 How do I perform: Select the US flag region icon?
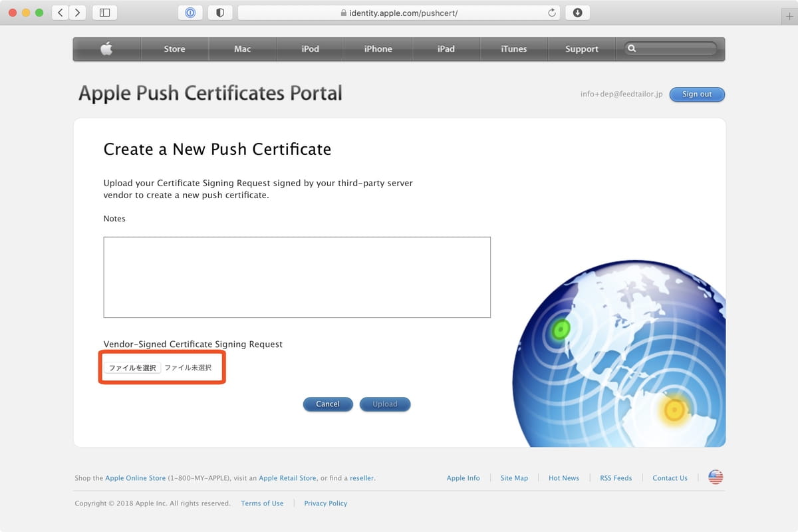[716, 477]
